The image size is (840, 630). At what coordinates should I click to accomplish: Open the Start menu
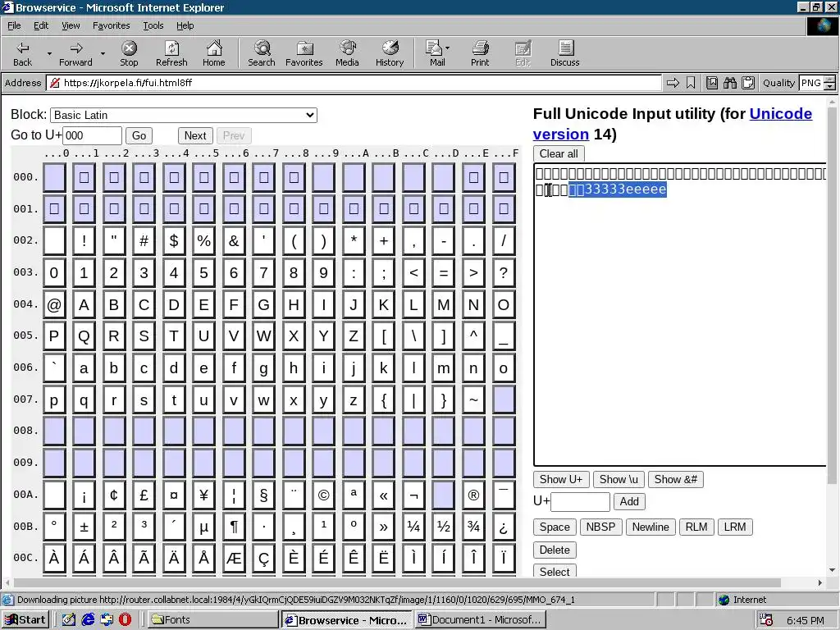tap(25, 620)
